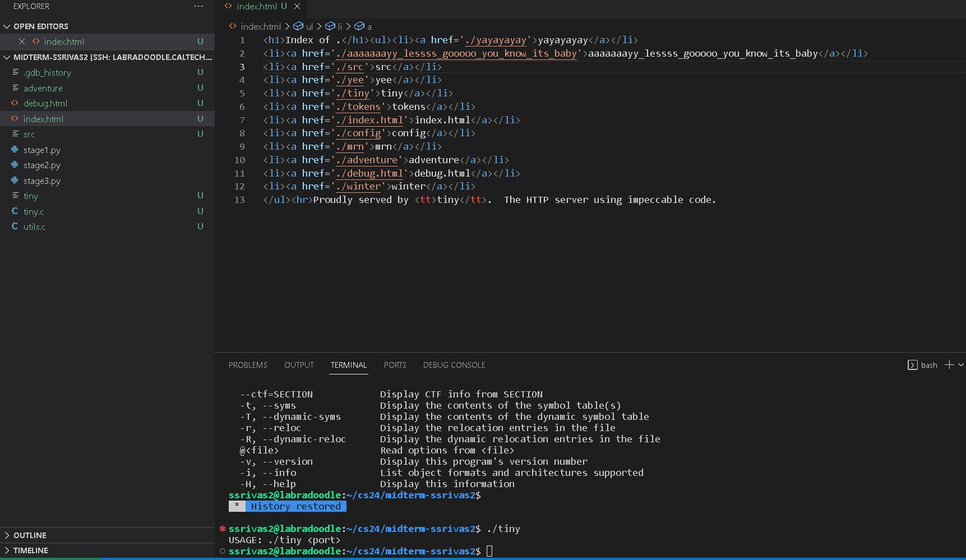The width and height of the screenshot is (966, 560).
Task: Click the terminal command prompt input
Action: [489, 551]
